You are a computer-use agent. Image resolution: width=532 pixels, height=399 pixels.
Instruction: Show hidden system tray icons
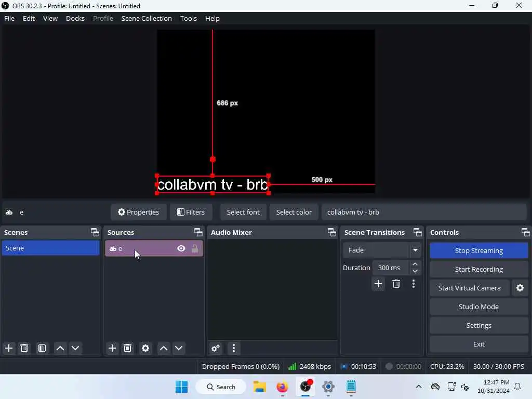pos(419,387)
